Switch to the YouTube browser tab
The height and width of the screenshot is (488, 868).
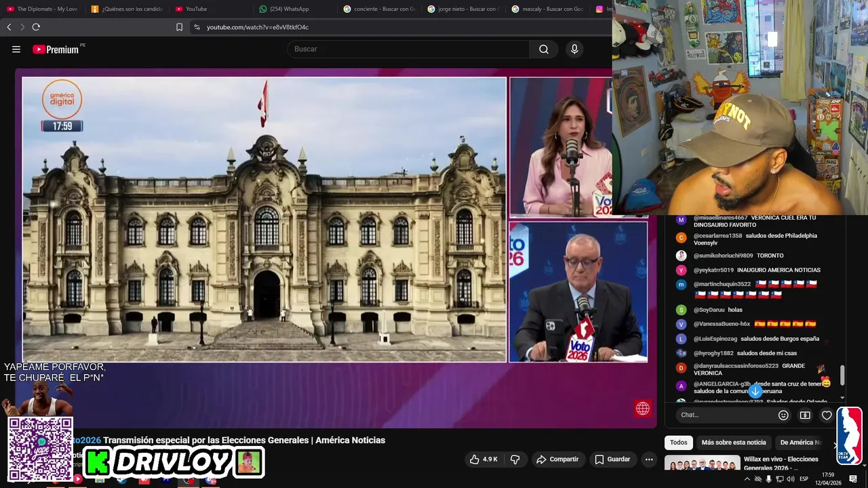tap(211, 9)
